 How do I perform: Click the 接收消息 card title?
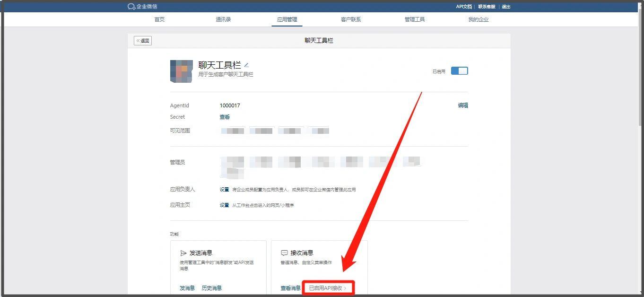(x=302, y=253)
